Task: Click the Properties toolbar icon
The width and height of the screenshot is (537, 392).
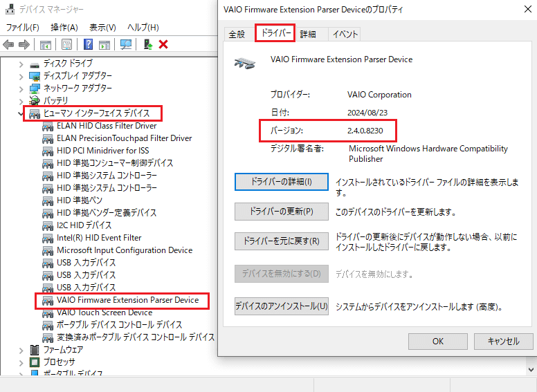Action: [x=66, y=44]
